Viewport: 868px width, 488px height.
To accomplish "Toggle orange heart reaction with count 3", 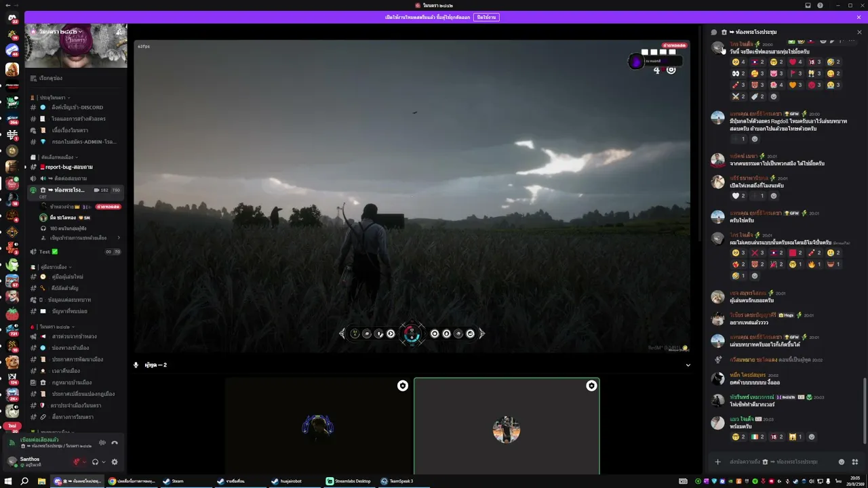I will (795, 85).
